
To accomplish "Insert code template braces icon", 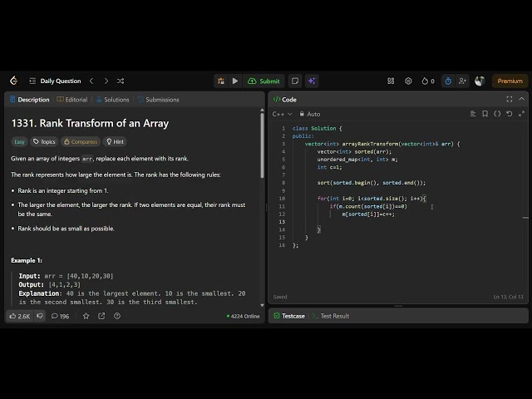I will point(497,114).
